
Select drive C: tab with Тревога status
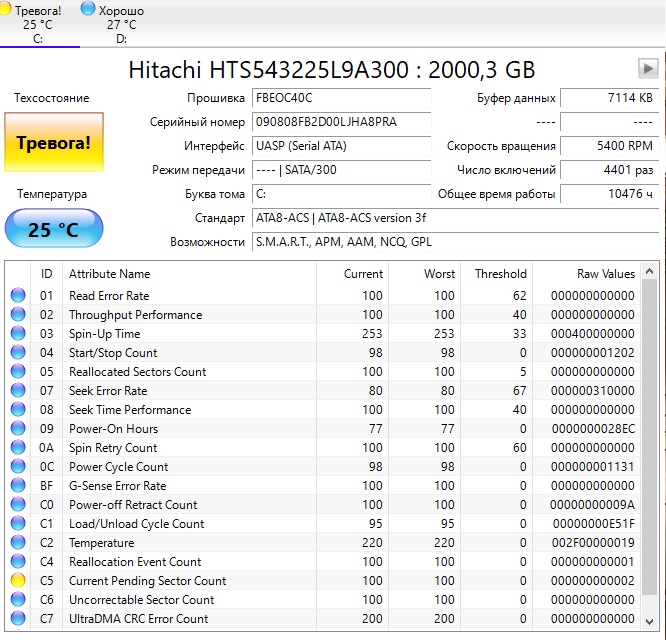[x=37, y=24]
